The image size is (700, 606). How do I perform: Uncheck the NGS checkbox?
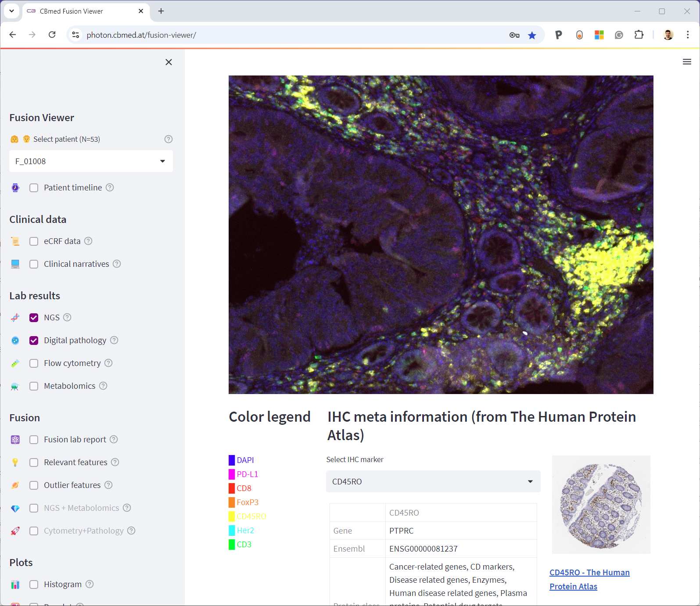(34, 318)
